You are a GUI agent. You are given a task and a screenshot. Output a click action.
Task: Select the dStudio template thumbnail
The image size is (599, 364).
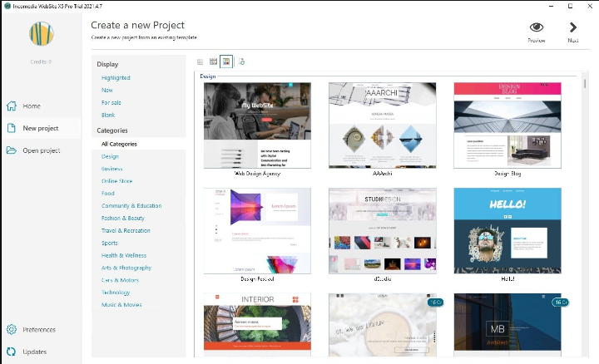383,230
